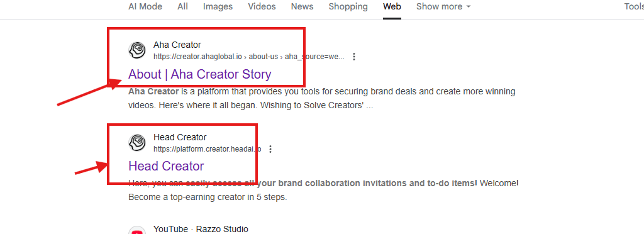Click the YouTube favicon in third result

137,231
